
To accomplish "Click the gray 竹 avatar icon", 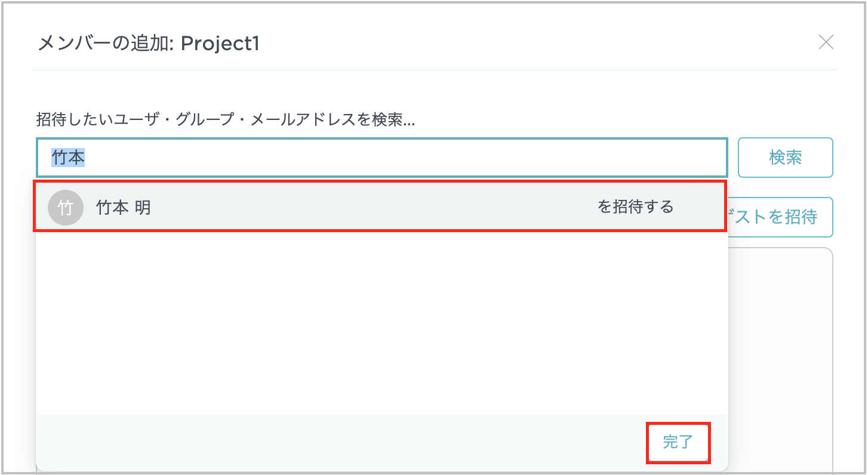I will coord(65,208).
